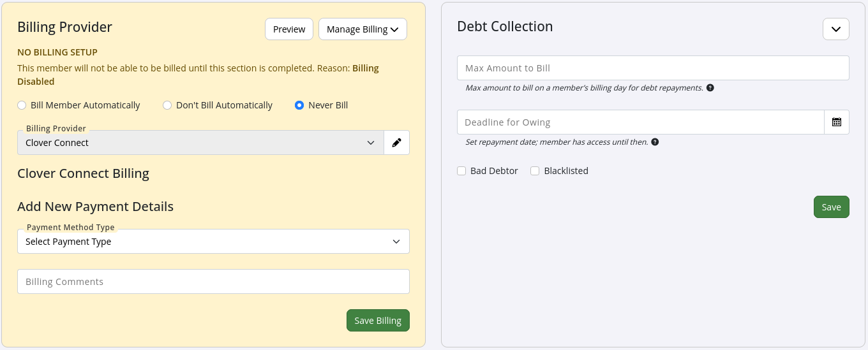The image size is (868, 350).
Task: Open the calendar picker for Deadline for Owing
Action: [x=836, y=122]
